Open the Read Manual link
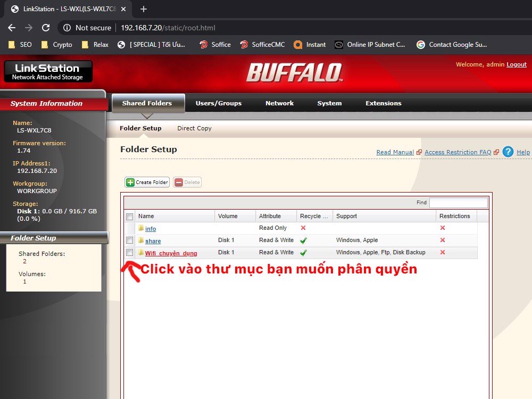Viewport: 532px width, 399px height. click(395, 152)
